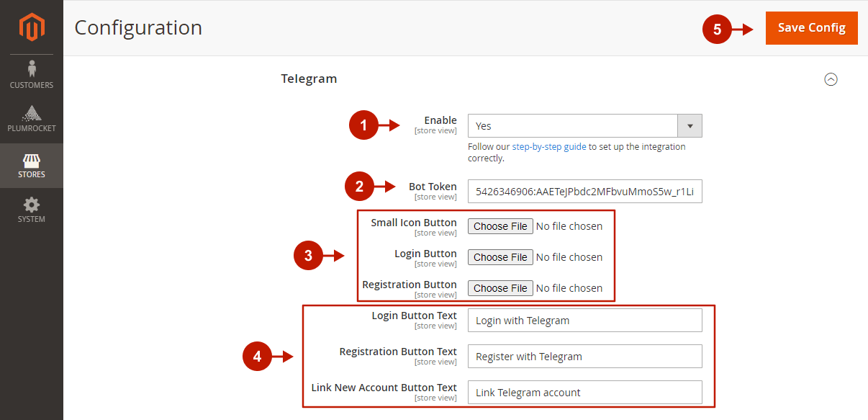The height and width of the screenshot is (420, 868).
Task: Click the Magento logo icon
Action: click(x=32, y=27)
